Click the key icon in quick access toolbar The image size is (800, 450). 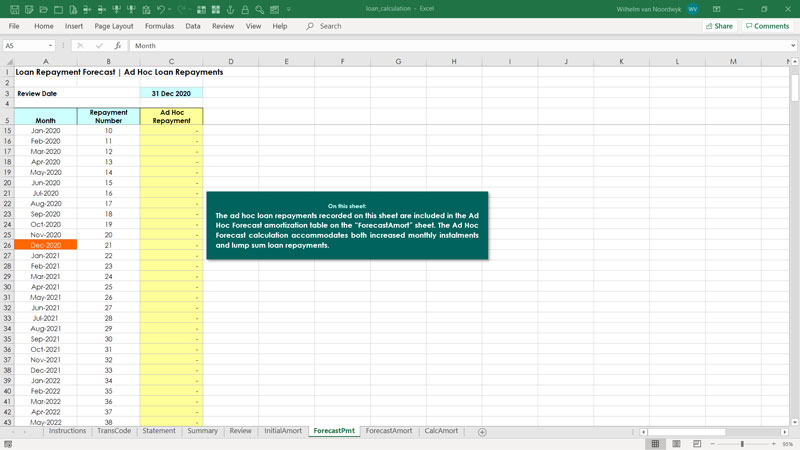[x=260, y=9]
